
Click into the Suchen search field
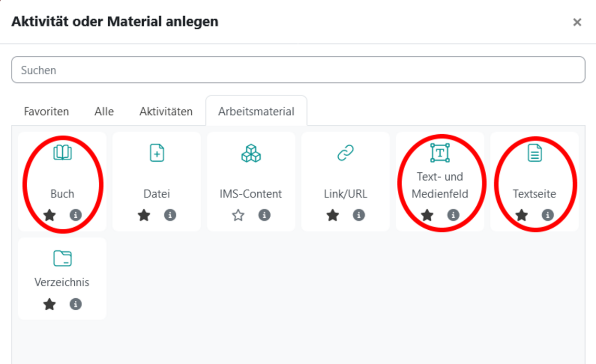click(x=298, y=70)
